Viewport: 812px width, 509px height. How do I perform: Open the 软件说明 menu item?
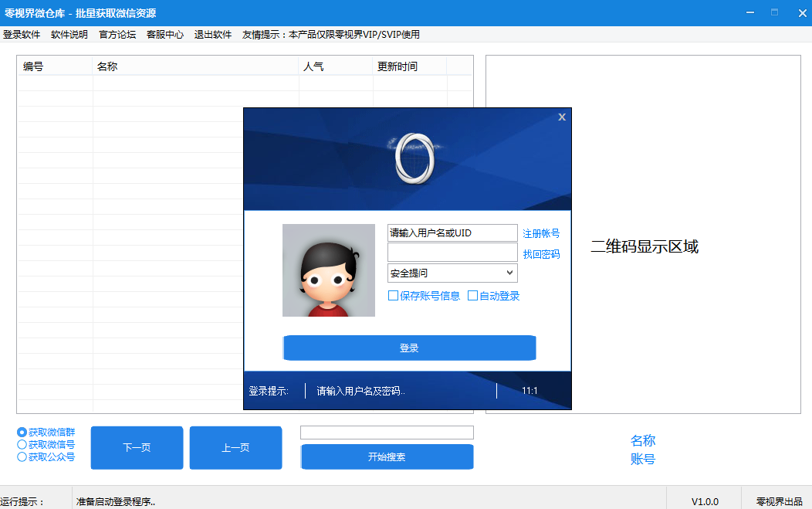[69, 35]
